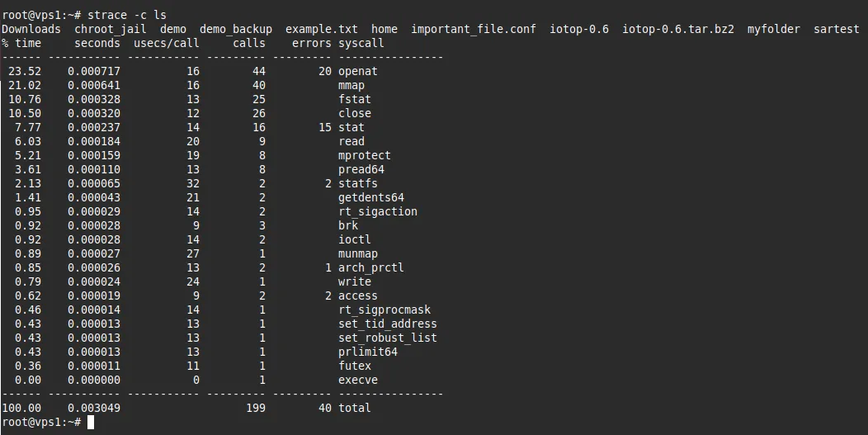Viewport: 868px width, 435px height.
Task: Select the set_robust_list syscall name
Action: pyautogui.click(x=388, y=338)
